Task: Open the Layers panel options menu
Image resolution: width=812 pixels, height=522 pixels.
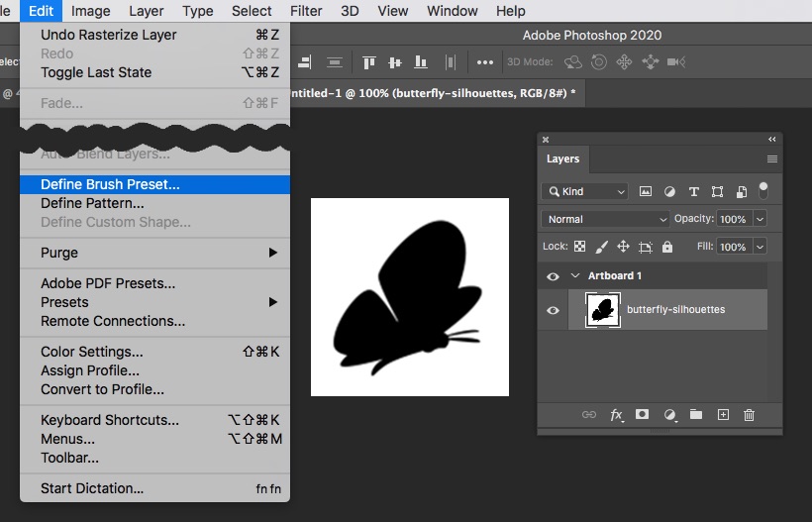Action: pyautogui.click(x=771, y=158)
